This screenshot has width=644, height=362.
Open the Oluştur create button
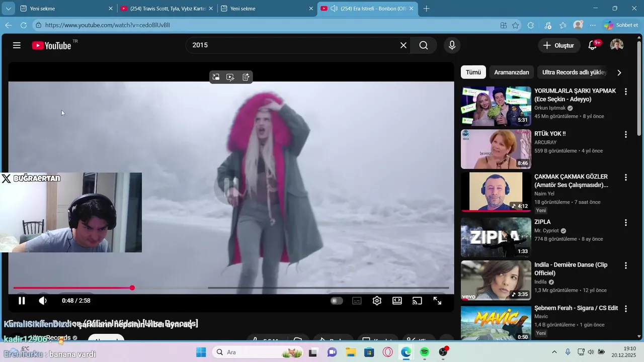pos(558,45)
